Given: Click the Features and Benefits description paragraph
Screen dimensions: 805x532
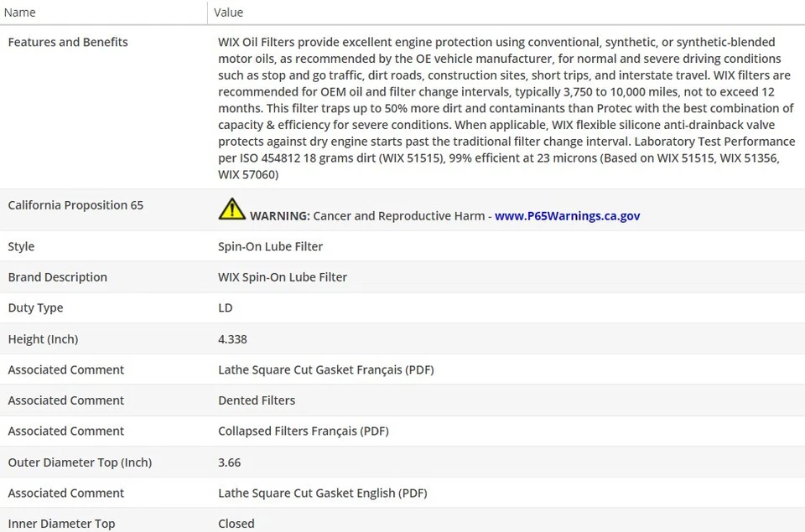Looking at the screenshot, I should [503, 108].
